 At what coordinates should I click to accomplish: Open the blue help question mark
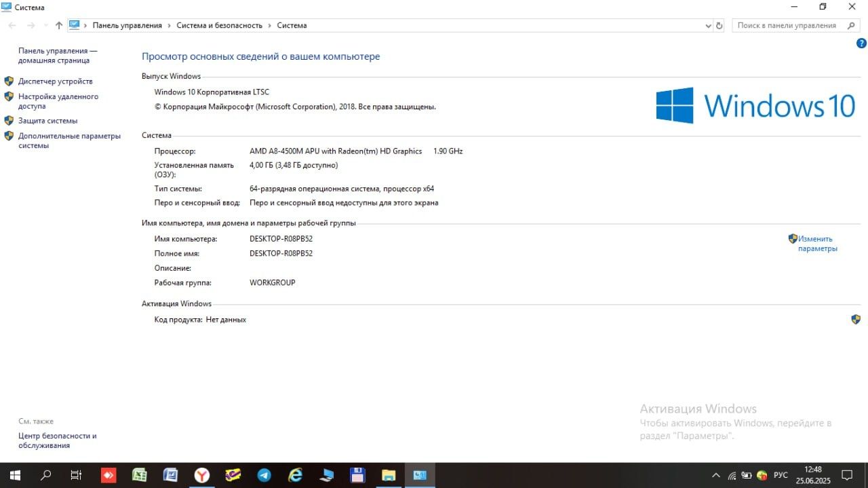point(862,43)
